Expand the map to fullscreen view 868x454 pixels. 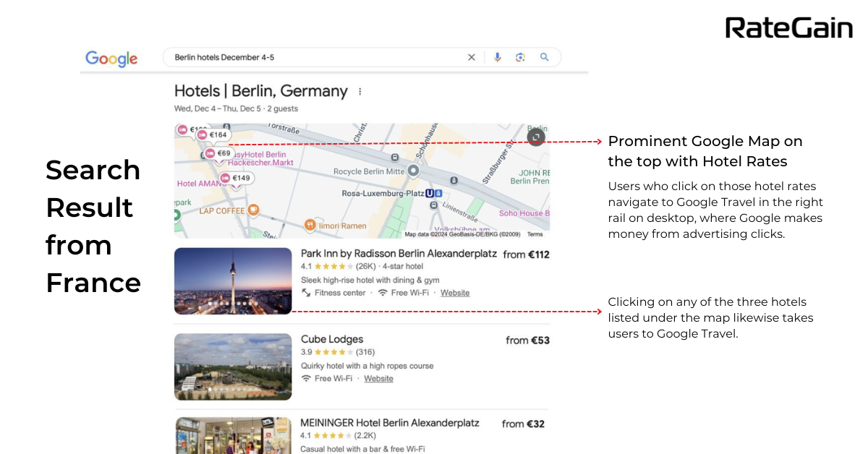(535, 137)
